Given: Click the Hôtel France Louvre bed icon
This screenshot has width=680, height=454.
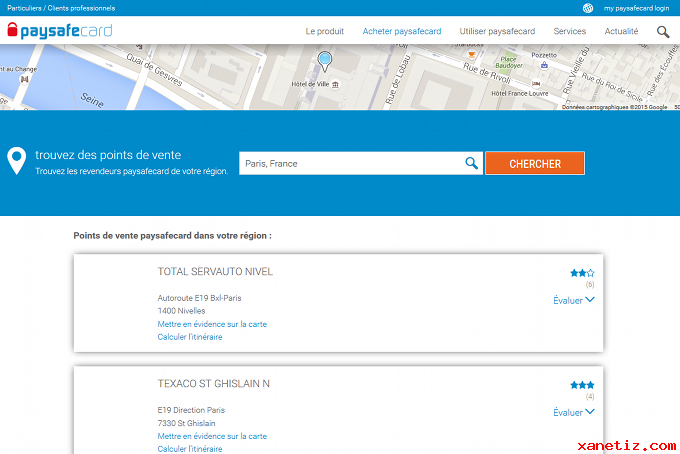Looking at the screenshot, I should 536,84.
